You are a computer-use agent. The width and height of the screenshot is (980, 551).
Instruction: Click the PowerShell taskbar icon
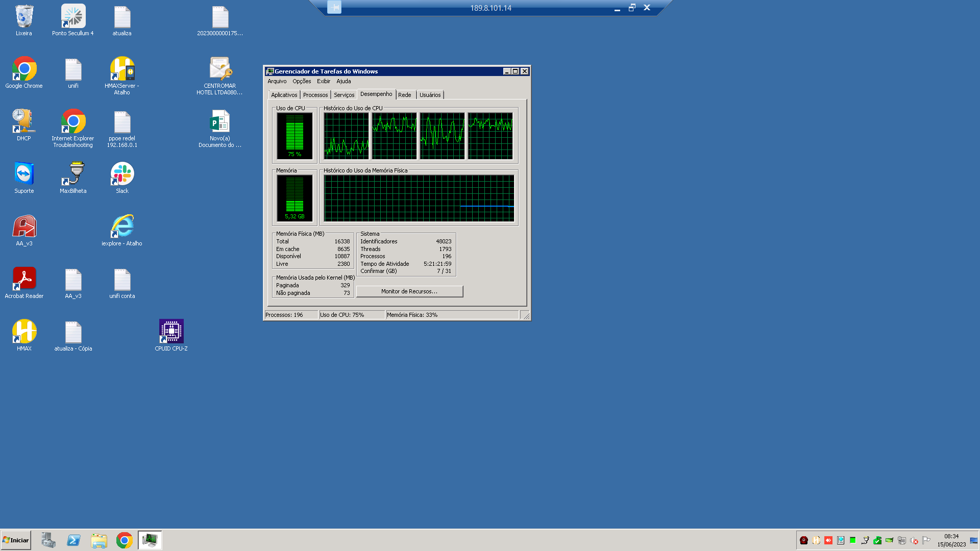tap(73, 540)
